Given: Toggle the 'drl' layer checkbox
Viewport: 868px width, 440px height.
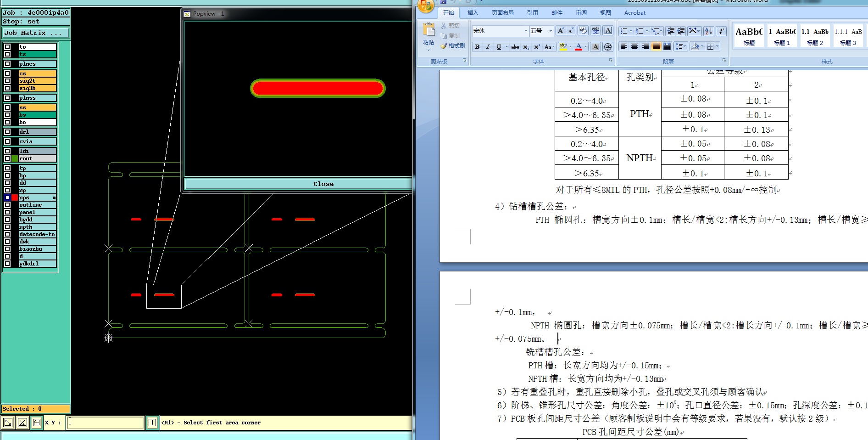Looking at the screenshot, I should 7,132.
